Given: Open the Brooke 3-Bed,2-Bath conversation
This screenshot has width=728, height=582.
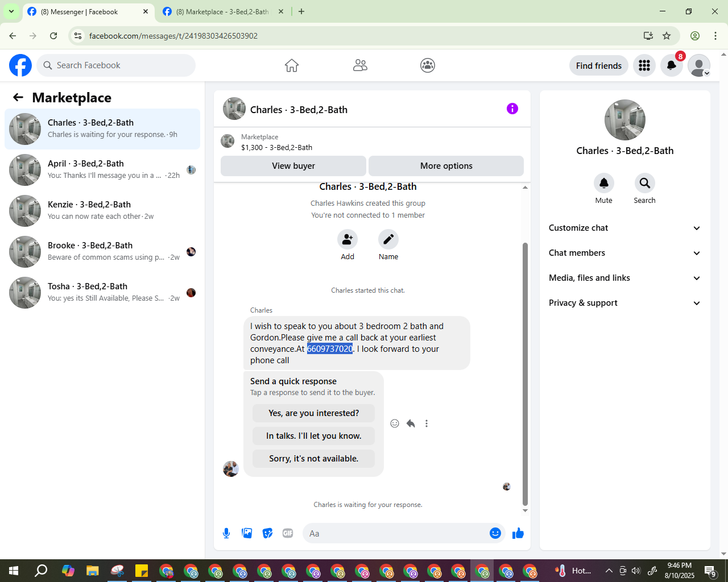Looking at the screenshot, I should pyautogui.click(x=102, y=252).
